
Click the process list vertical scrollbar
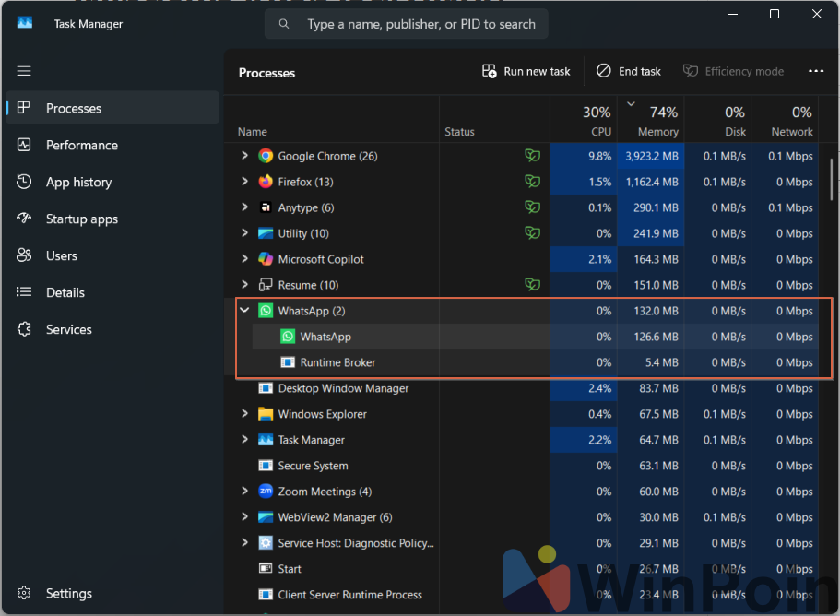(832, 180)
